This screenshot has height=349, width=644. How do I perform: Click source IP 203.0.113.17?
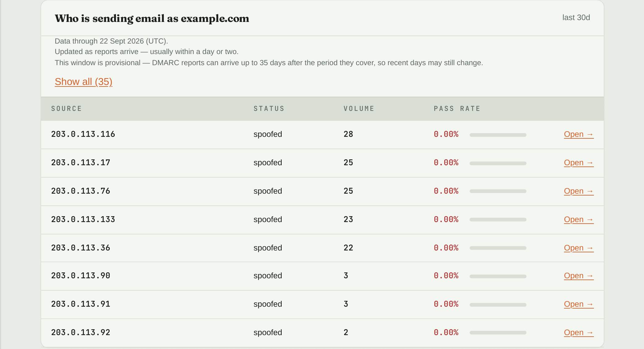pos(80,163)
